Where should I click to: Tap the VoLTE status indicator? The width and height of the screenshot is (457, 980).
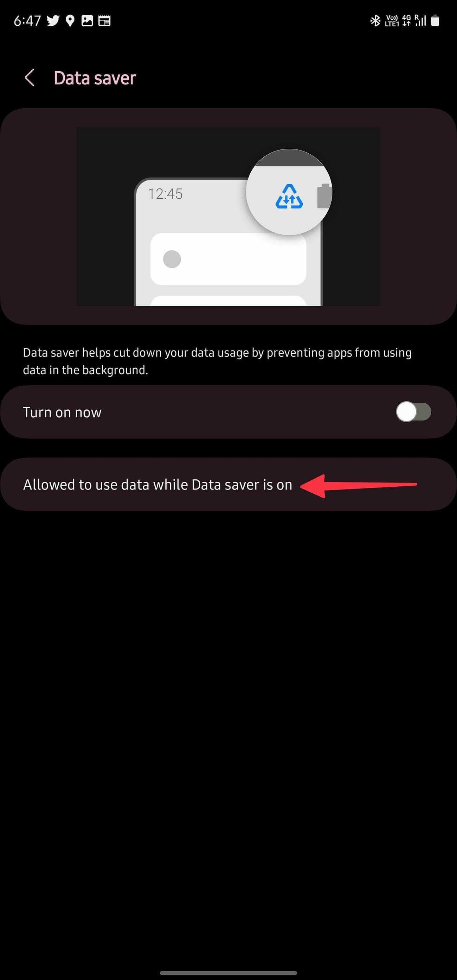click(392, 20)
